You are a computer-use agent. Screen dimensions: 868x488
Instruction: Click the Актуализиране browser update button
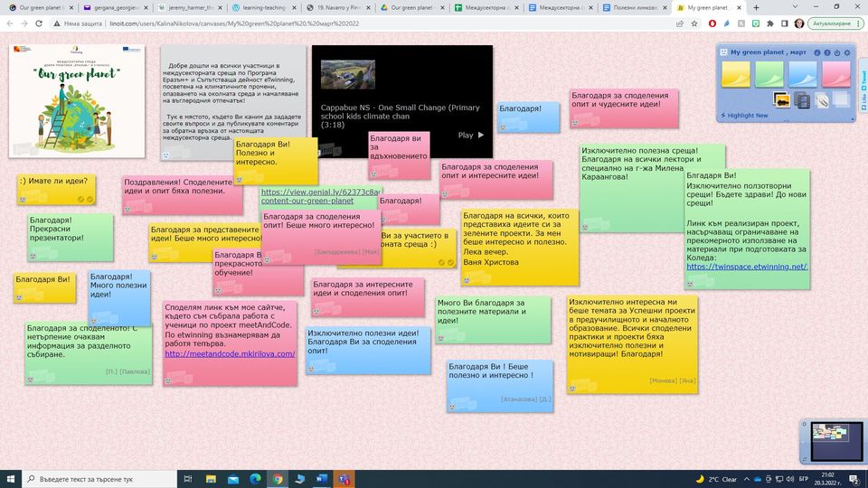[827, 23]
